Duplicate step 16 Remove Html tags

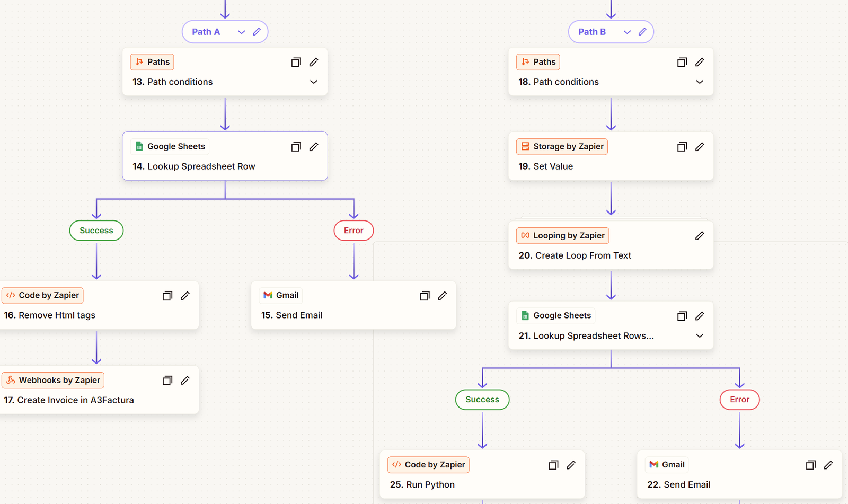point(167,296)
